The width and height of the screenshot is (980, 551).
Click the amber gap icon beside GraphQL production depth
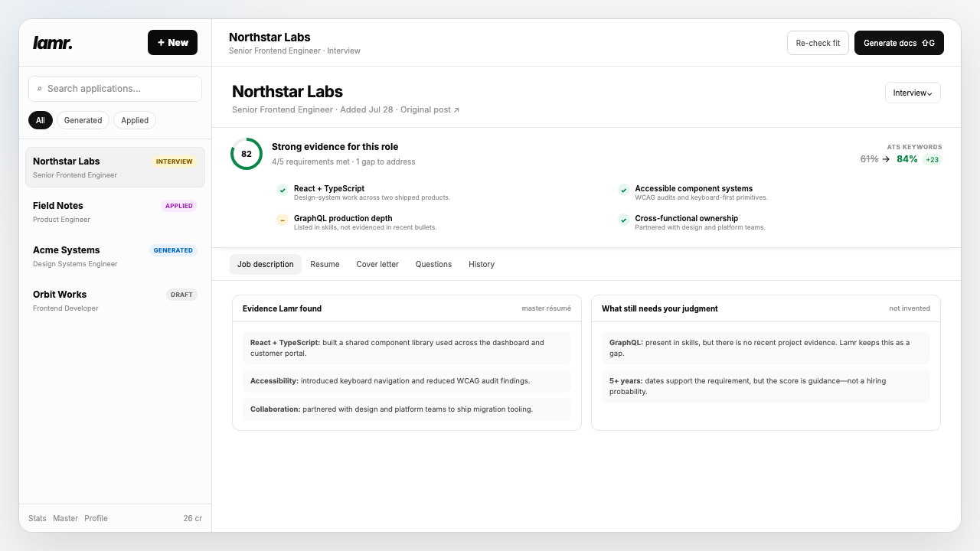[x=283, y=220]
